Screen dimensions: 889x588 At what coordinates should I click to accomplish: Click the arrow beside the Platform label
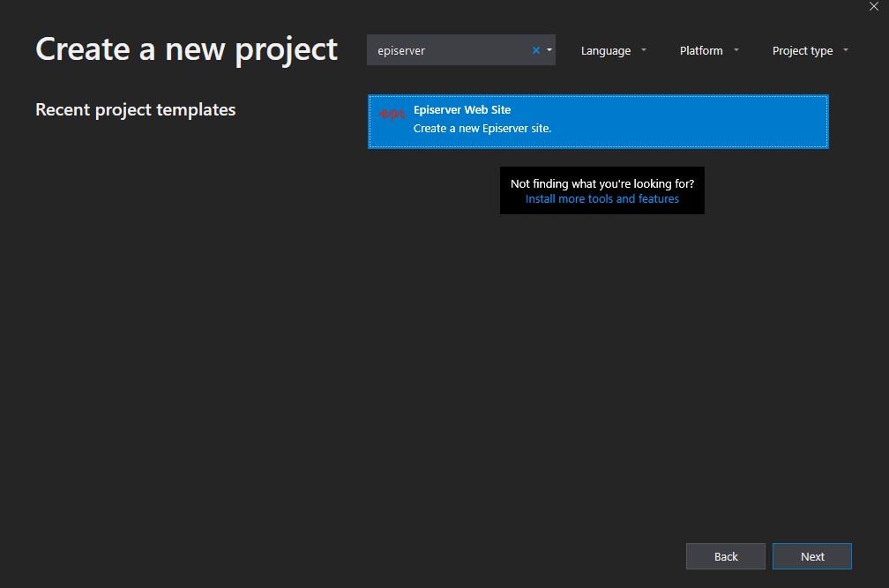point(736,50)
